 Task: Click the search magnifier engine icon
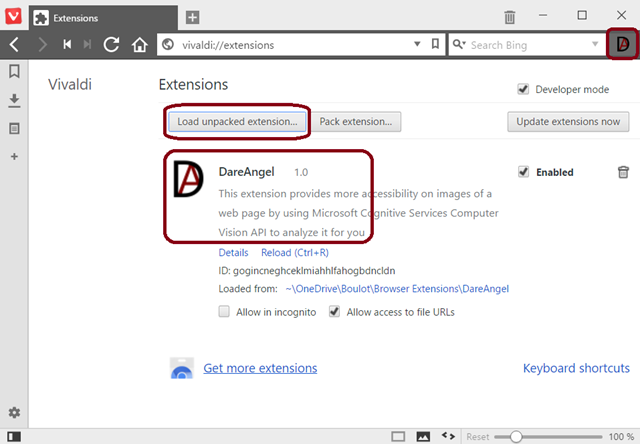tap(459, 44)
